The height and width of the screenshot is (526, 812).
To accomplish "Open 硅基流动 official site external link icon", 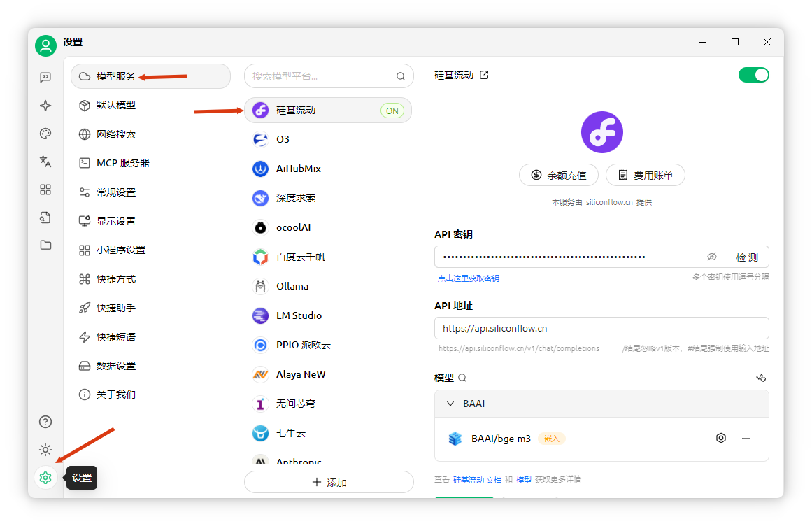I will pos(484,75).
